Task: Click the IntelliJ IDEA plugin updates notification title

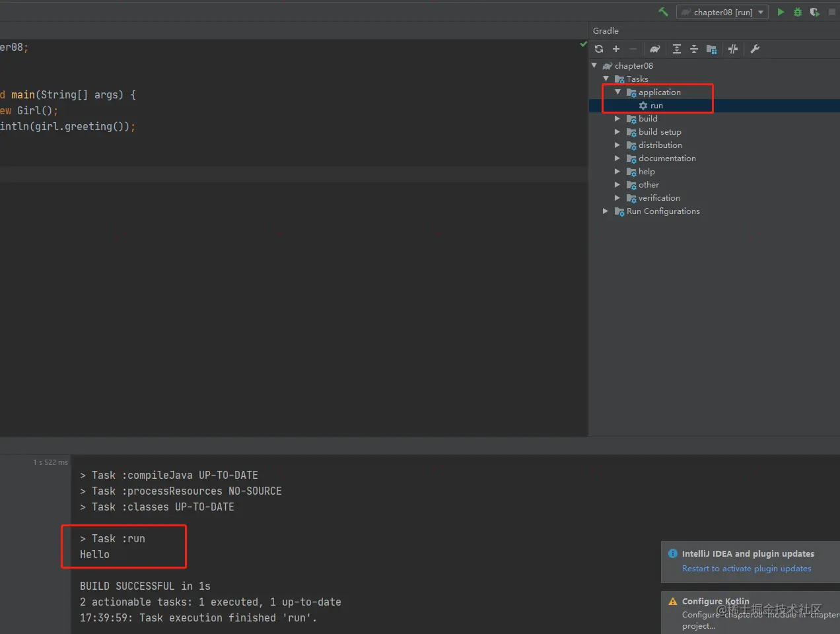Action: [748, 554]
